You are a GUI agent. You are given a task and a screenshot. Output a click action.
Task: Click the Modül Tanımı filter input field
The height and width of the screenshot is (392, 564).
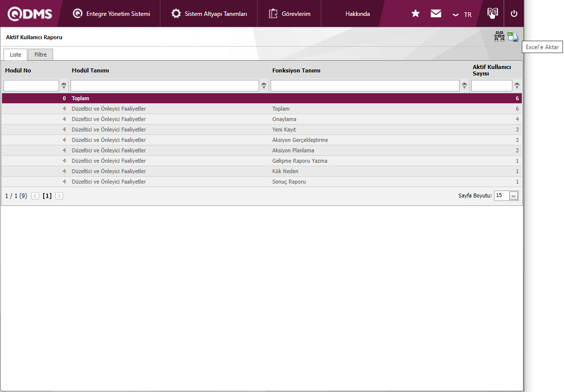[x=164, y=86]
